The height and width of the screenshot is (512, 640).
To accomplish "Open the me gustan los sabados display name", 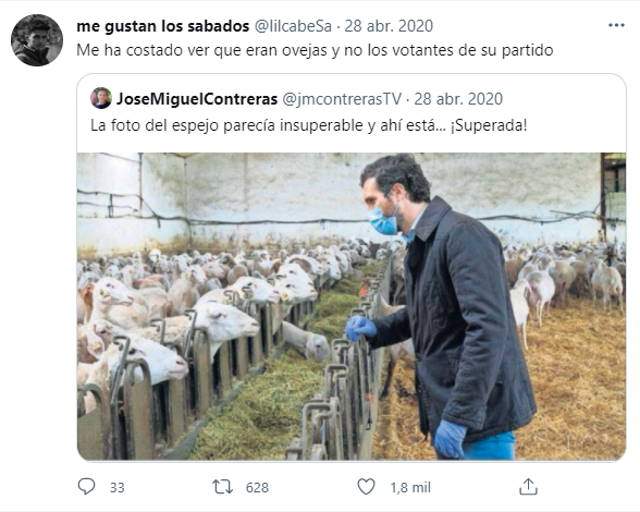I will (163, 26).
